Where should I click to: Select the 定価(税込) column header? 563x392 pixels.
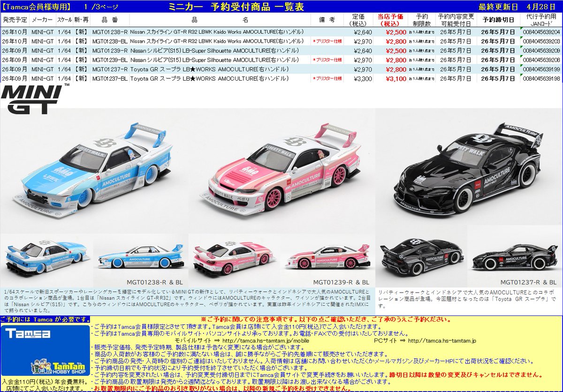pos(358,20)
